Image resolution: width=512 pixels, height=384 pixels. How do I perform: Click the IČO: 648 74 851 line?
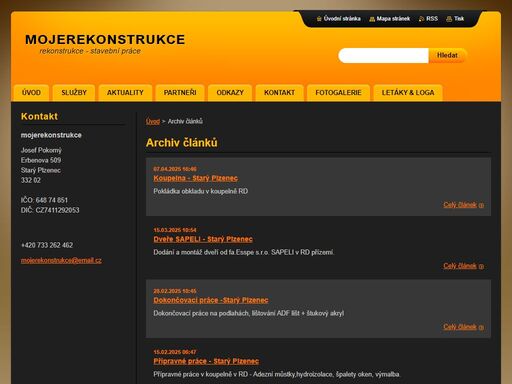44,200
